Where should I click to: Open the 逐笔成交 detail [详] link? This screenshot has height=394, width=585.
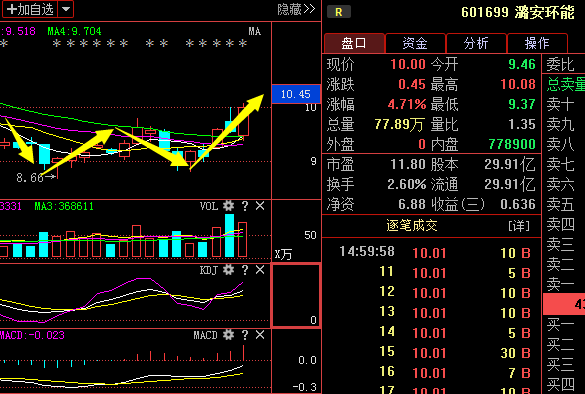click(x=519, y=225)
